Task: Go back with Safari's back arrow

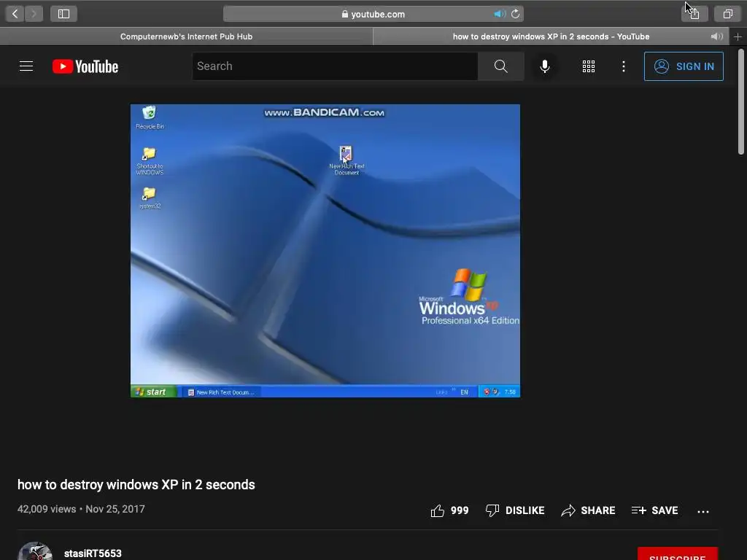Action: point(15,14)
